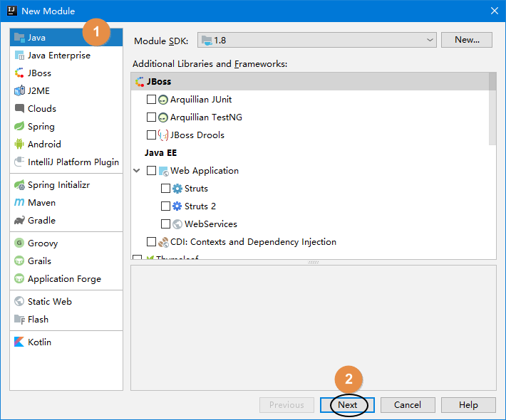Click the Groovy module icon
Screen dimensions: 506x420
pyautogui.click(x=20, y=243)
